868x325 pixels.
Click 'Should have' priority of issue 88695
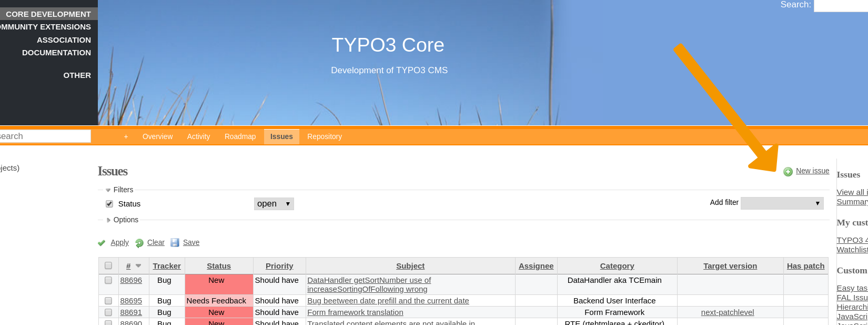pos(277,301)
